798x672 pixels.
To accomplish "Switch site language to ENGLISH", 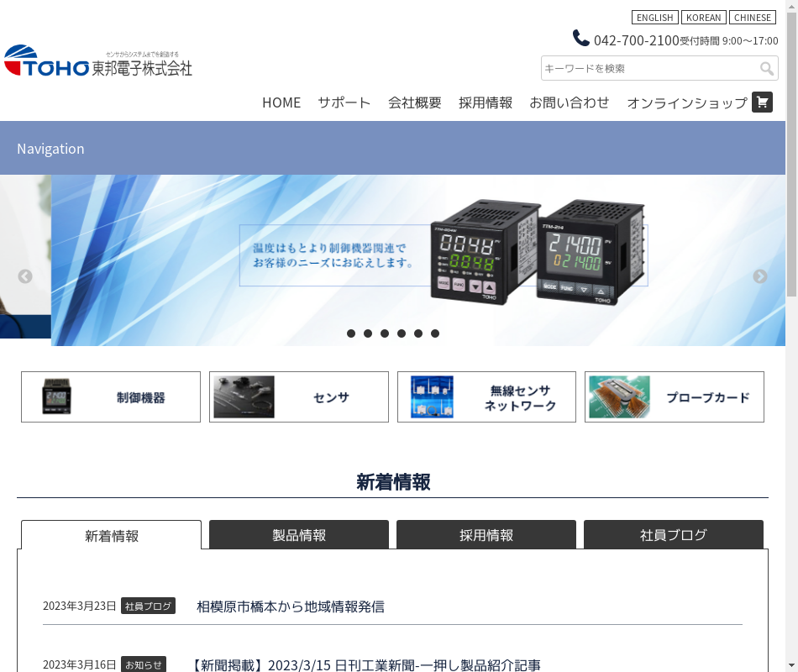I will [x=654, y=18].
